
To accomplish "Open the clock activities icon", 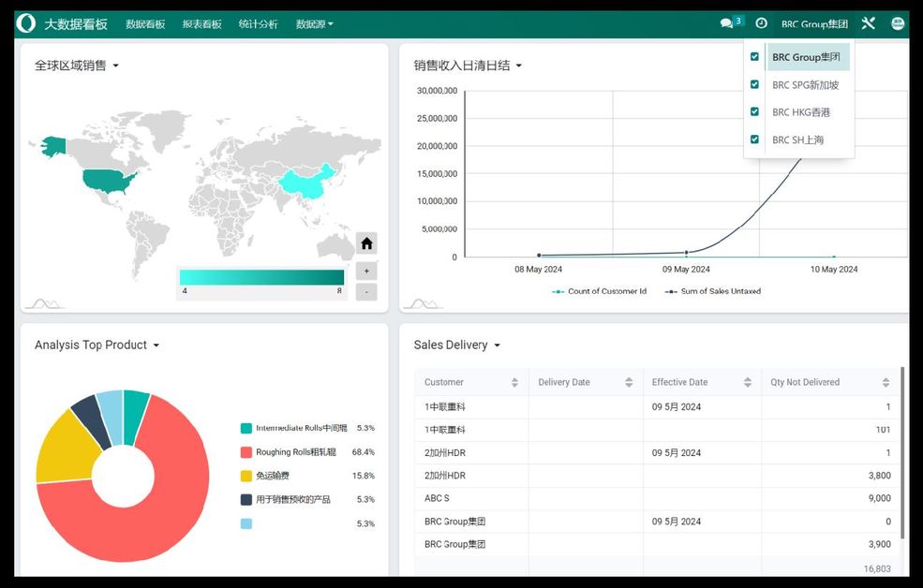I will [x=761, y=23].
